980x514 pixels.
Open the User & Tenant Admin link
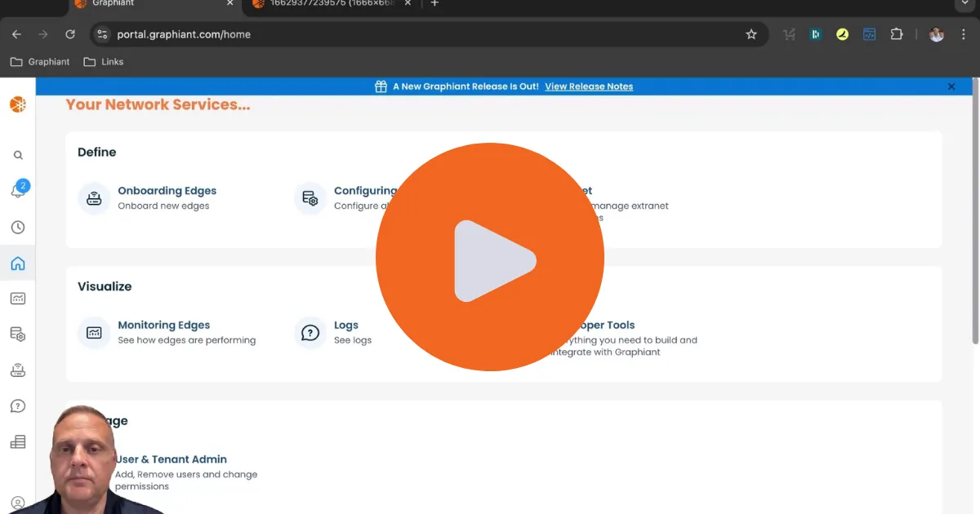(x=171, y=459)
